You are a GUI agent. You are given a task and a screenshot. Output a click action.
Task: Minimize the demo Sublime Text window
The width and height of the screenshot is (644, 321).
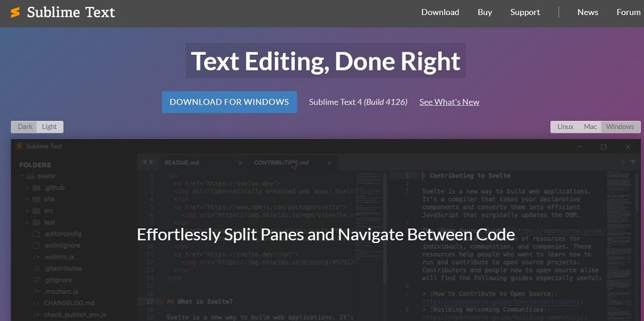(x=579, y=147)
